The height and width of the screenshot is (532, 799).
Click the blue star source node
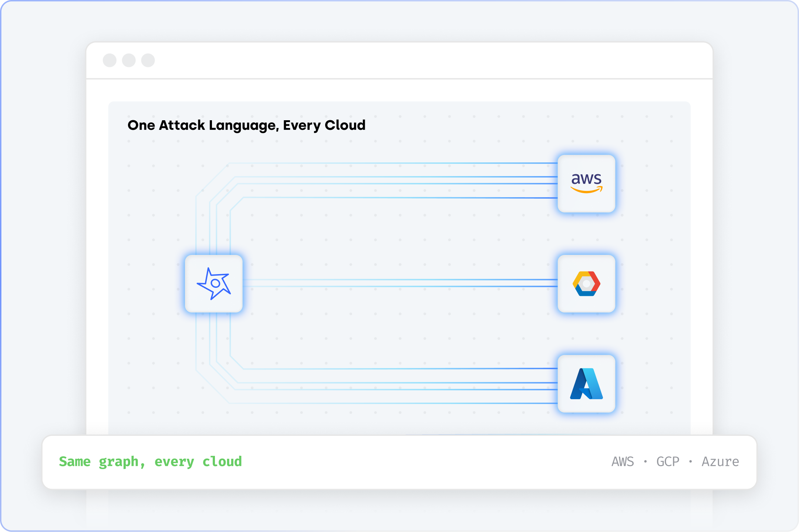coord(214,283)
